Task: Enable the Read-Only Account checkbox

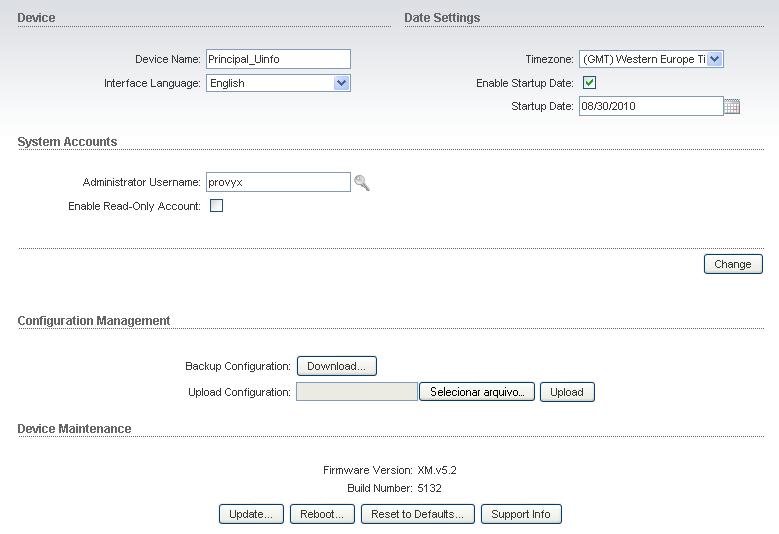Action: click(x=216, y=206)
